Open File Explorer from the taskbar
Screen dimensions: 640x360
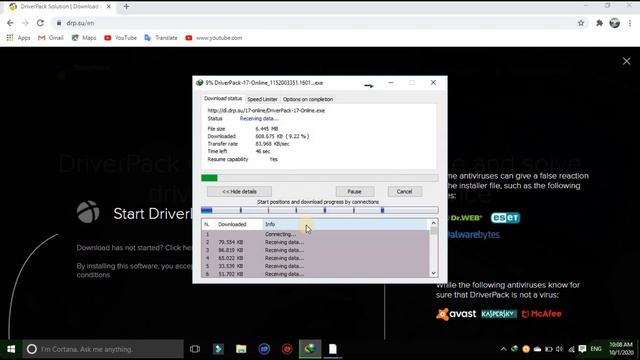point(241,349)
